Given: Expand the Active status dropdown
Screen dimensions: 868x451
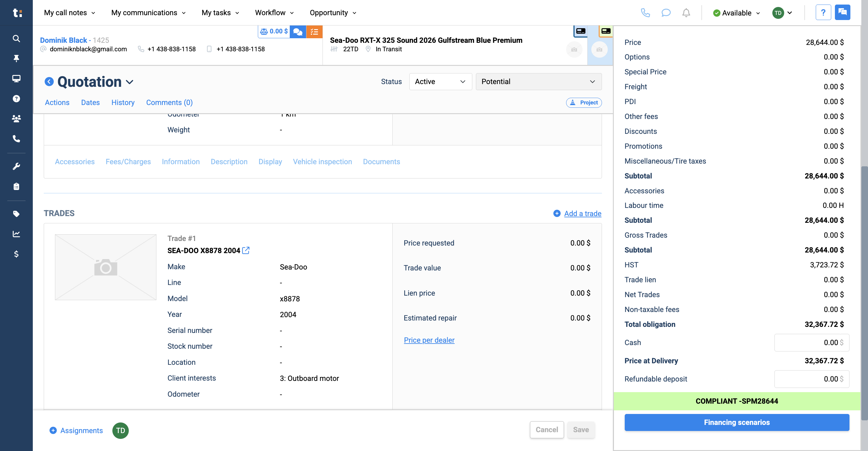Looking at the screenshot, I should pyautogui.click(x=440, y=82).
